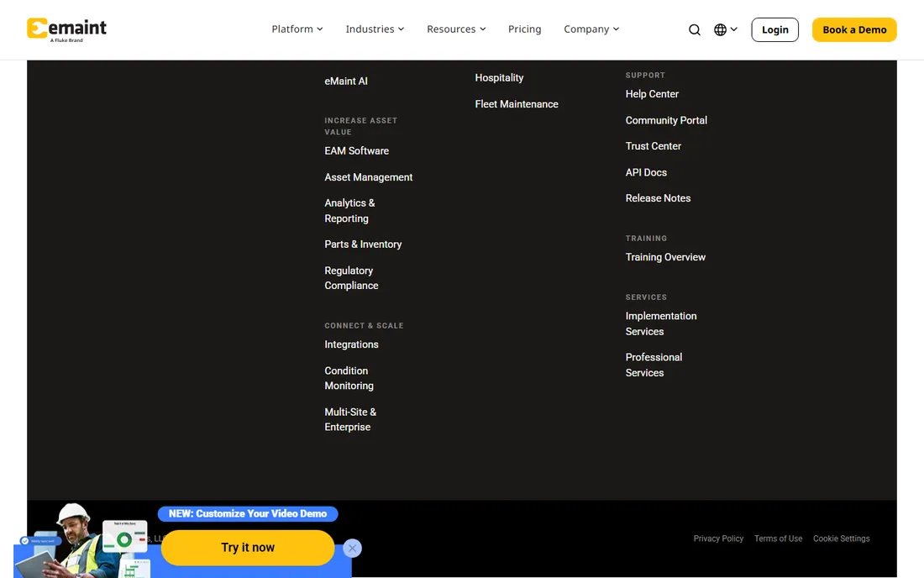Open Hospitality industry link
The image size is (924, 578).
[499, 78]
